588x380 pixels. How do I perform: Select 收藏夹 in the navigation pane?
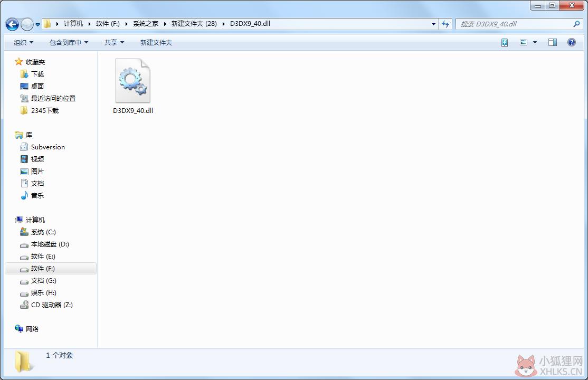(35, 62)
